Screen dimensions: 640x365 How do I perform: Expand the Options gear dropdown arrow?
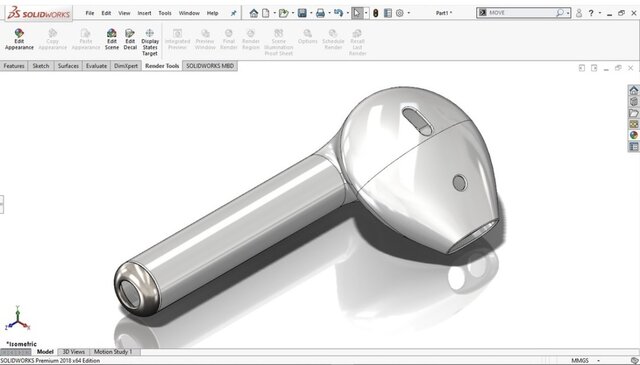(409, 13)
